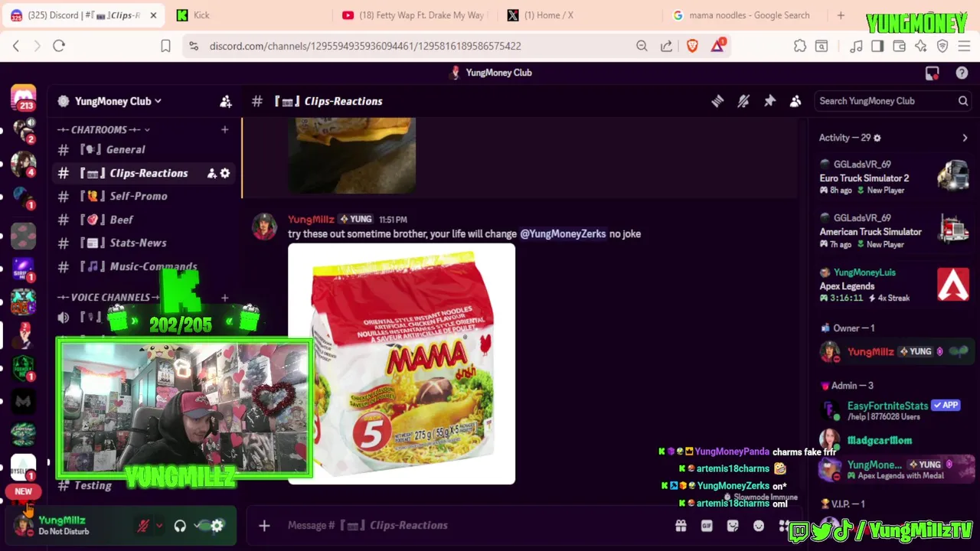Open EasyFortniteStats member entry
This screenshot has height=551, width=980.
coord(893,411)
